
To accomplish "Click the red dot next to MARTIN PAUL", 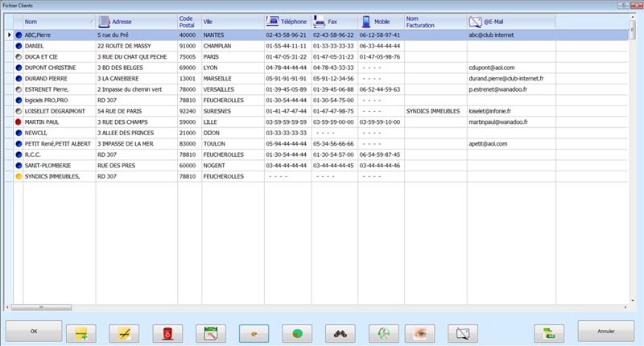I will tap(18, 122).
